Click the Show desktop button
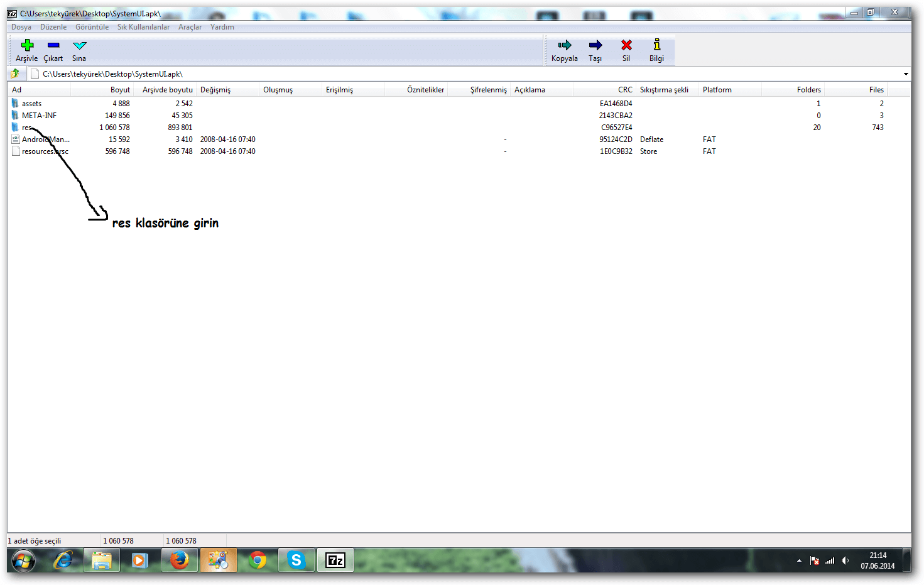This screenshot has width=924, height=585. (x=907, y=560)
